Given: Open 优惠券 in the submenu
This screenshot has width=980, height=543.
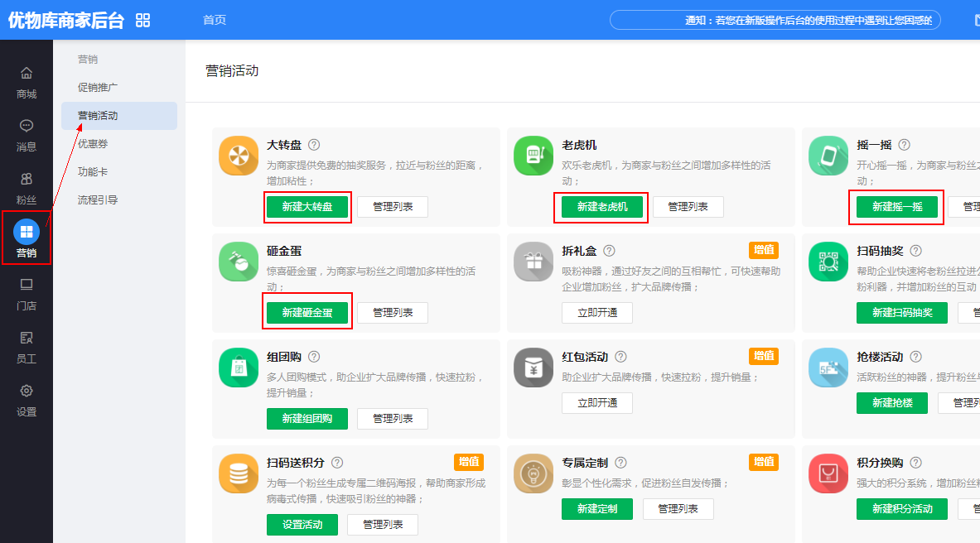Looking at the screenshot, I should [93, 144].
